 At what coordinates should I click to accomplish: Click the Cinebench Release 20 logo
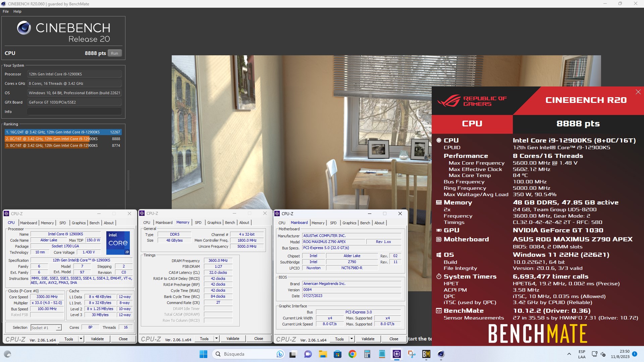(x=64, y=32)
